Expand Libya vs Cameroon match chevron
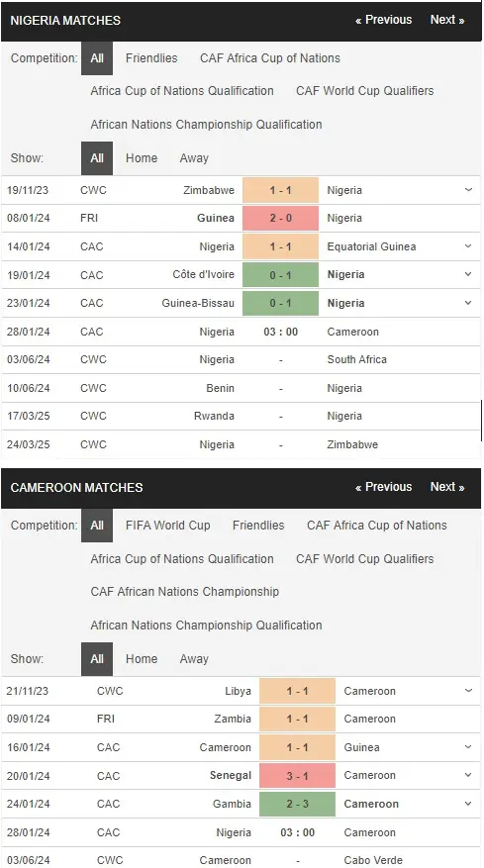Image resolution: width=484 pixels, height=868 pixels. pyautogui.click(x=468, y=691)
